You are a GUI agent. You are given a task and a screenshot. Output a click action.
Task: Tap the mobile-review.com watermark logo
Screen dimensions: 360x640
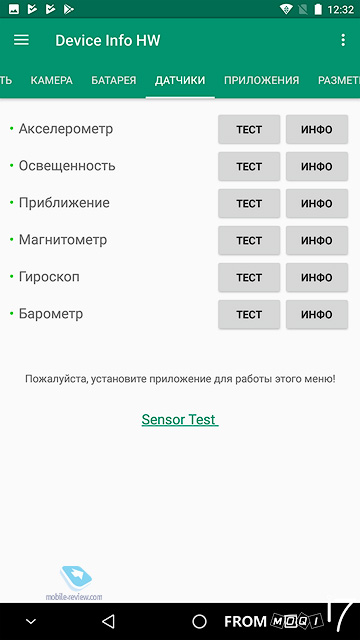coord(74,583)
